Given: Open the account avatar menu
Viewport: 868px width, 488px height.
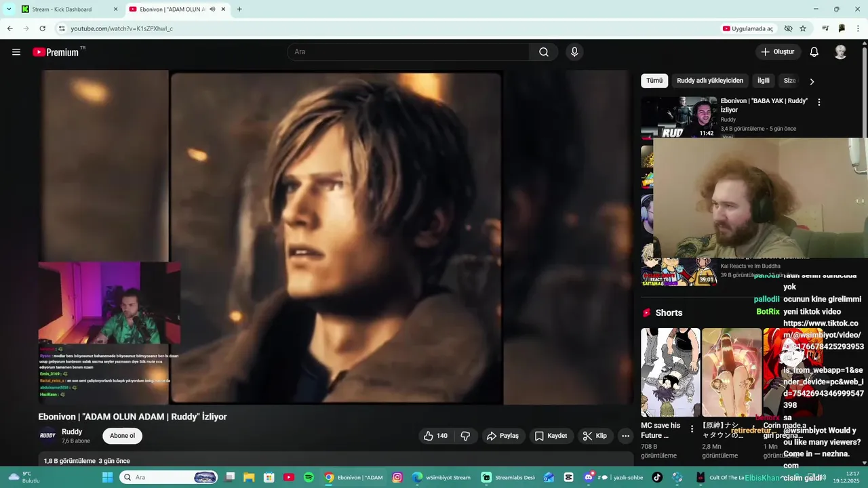Looking at the screenshot, I should pyautogui.click(x=840, y=52).
